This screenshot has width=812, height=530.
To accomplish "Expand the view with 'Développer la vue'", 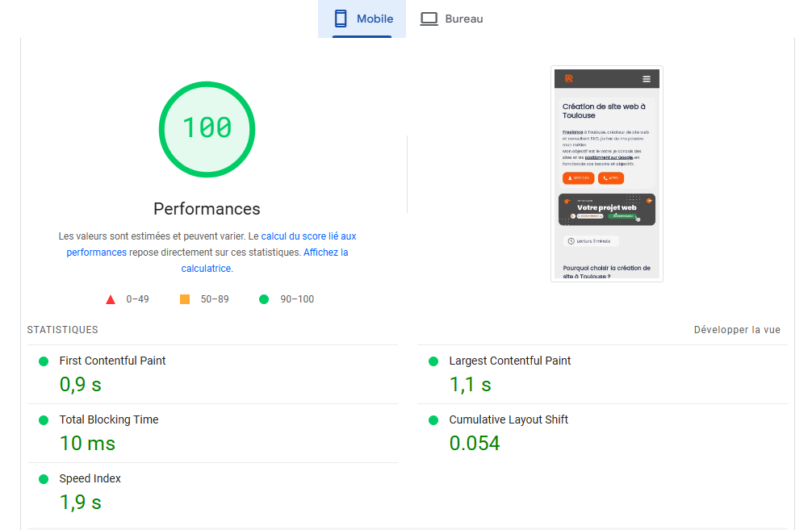I will pyautogui.click(x=737, y=330).
